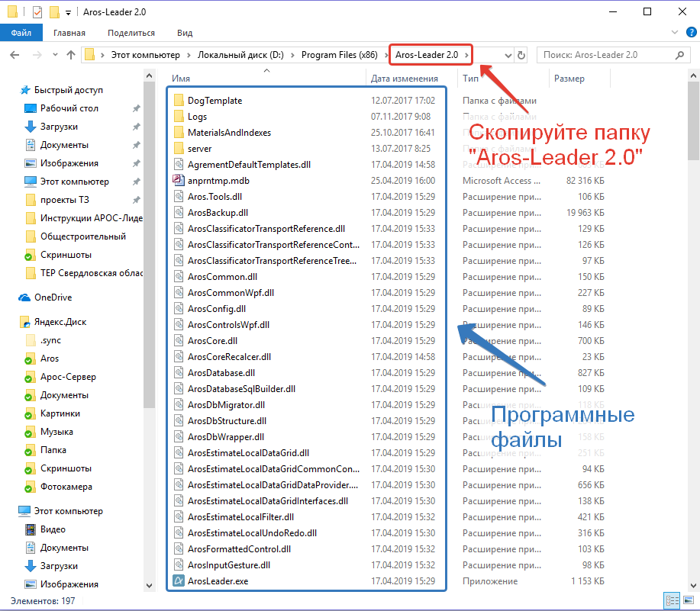Click the Aros-Leader 2.0 breadcrumb
700x611 pixels.
click(x=427, y=55)
